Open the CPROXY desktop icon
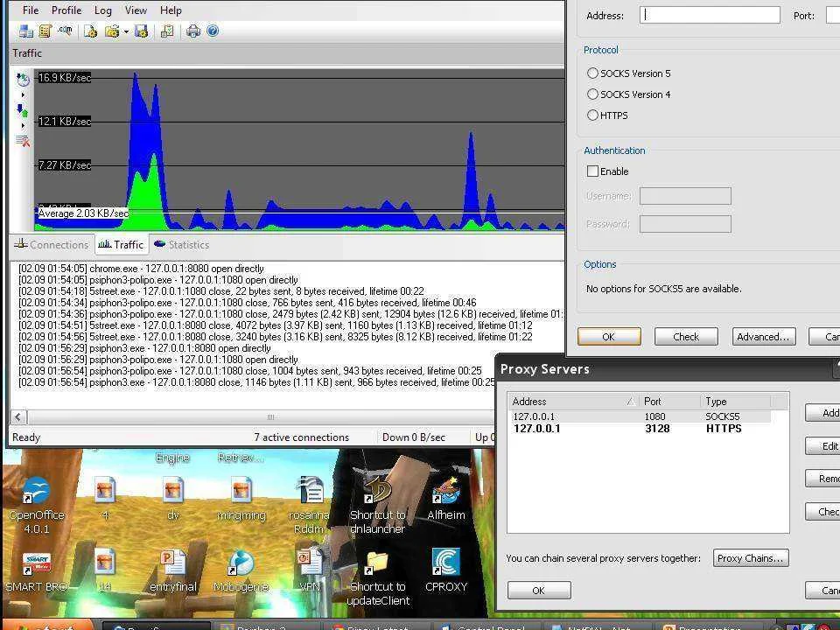840x630 pixels. point(445,562)
